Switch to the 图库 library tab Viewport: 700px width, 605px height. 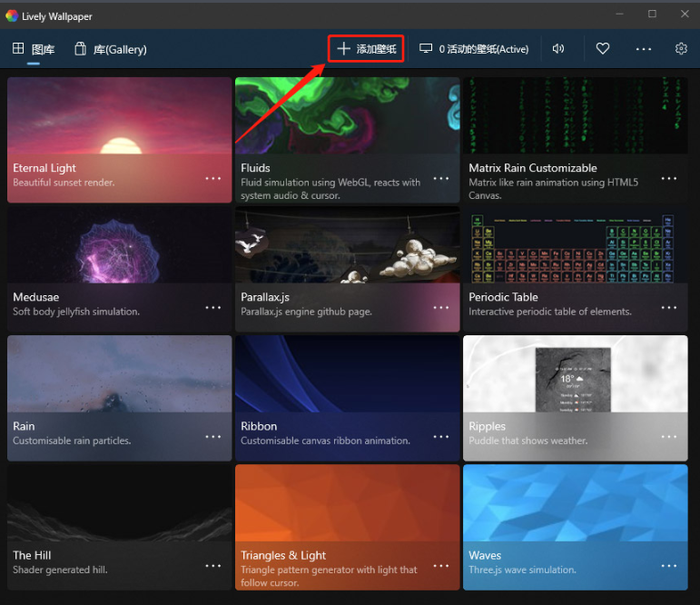coord(34,49)
